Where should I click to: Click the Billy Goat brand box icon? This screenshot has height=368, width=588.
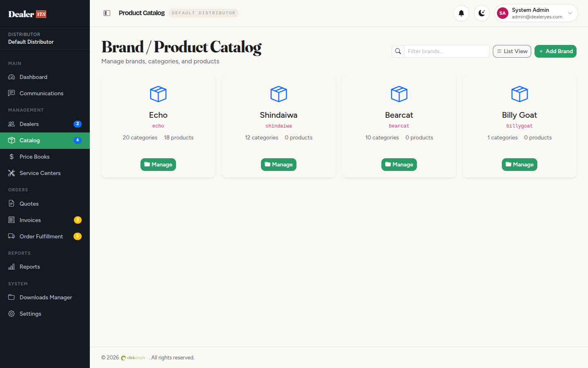[520, 94]
